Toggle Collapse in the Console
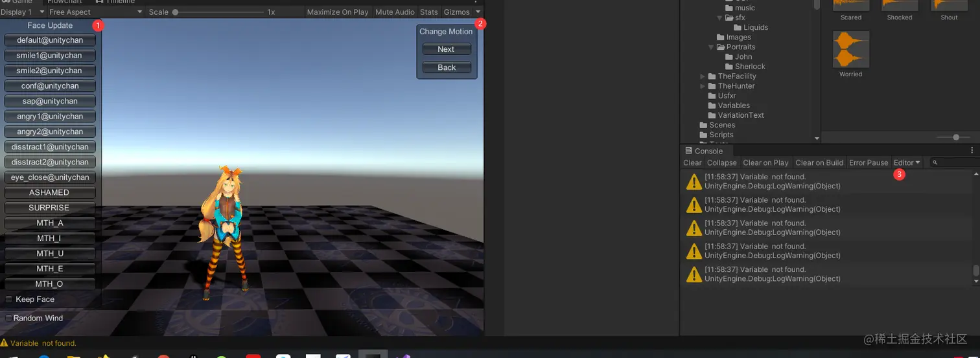The height and width of the screenshot is (358, 980). coord(722,162)
